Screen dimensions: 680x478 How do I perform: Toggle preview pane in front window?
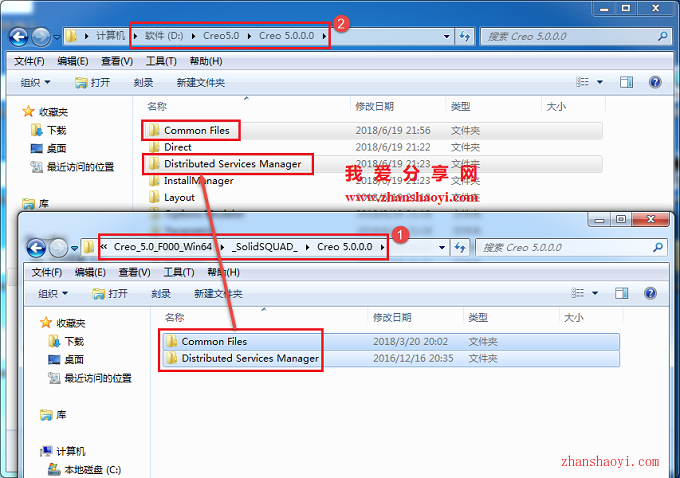coord(621,293)
